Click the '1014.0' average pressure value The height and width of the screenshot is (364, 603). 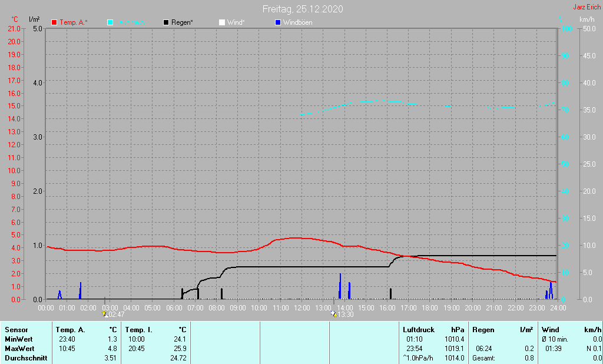pos(454,358)
